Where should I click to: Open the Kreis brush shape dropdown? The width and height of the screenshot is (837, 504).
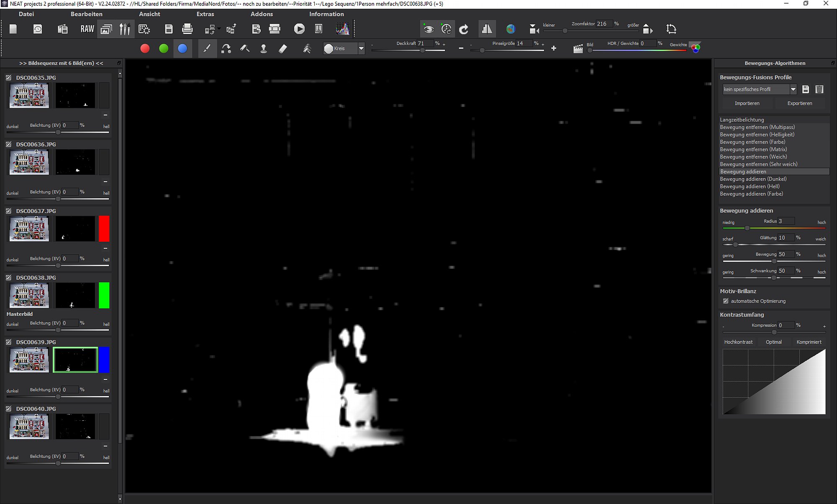click(x=361, y=49)
